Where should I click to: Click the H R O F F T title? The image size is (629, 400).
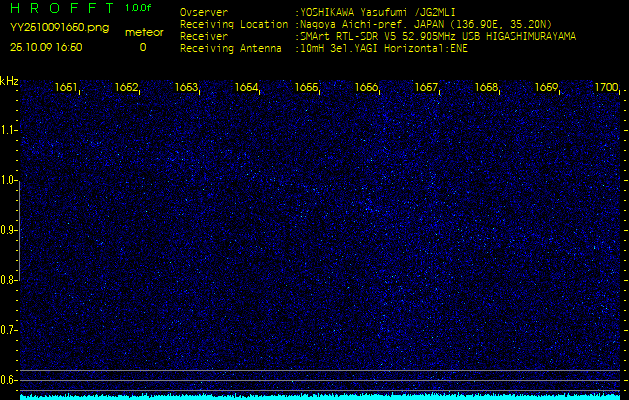click(x=62, y=8)
